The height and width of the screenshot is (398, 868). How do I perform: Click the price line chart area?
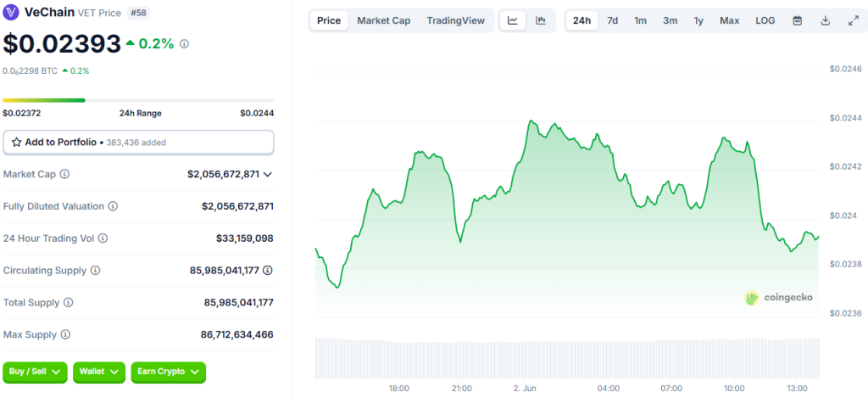[567, 216]
